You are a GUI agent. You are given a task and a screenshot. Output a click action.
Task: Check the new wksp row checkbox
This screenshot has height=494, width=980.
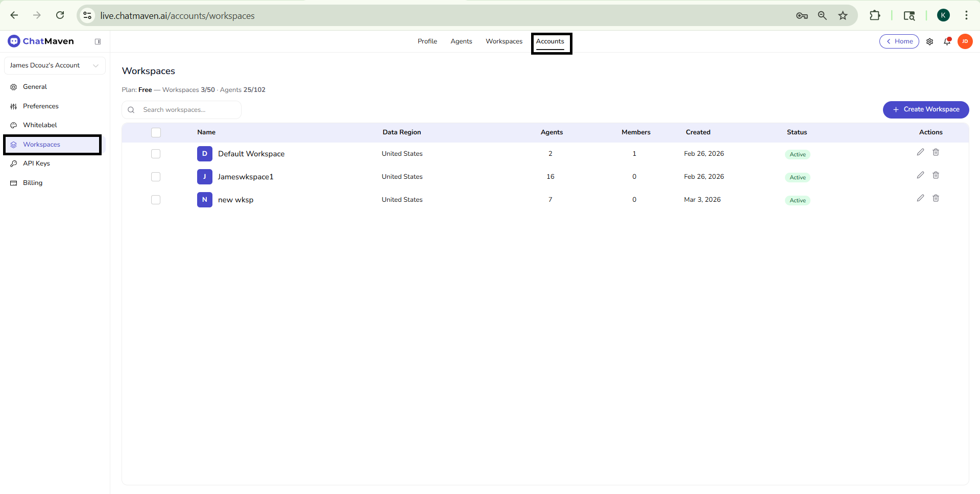(156, 200)
